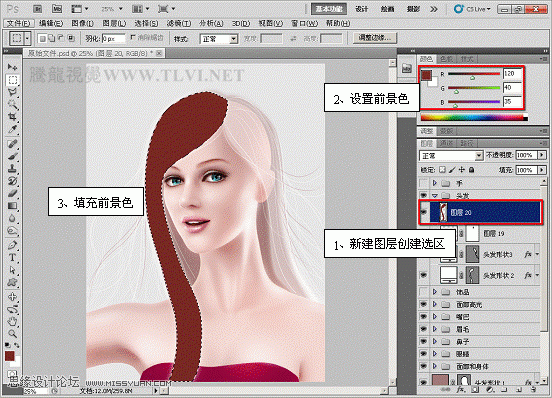Select the Eyedropper tool
Image resolution: width=552 pixels, height=398 pixels.
click(x=13, y=129)
